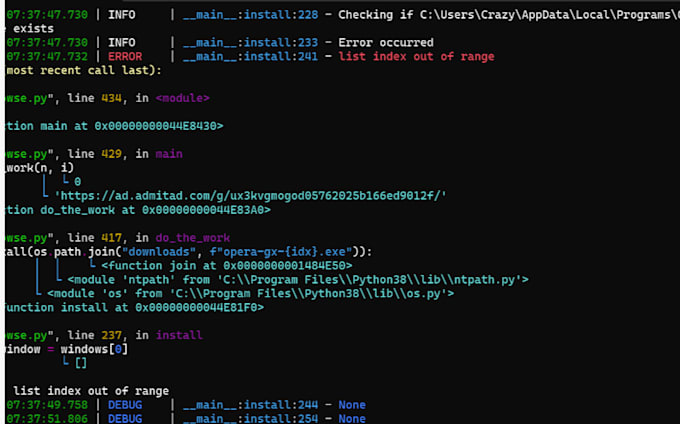
Task: Click the 'work(n, i)' call expression
Action: point(40,168)
